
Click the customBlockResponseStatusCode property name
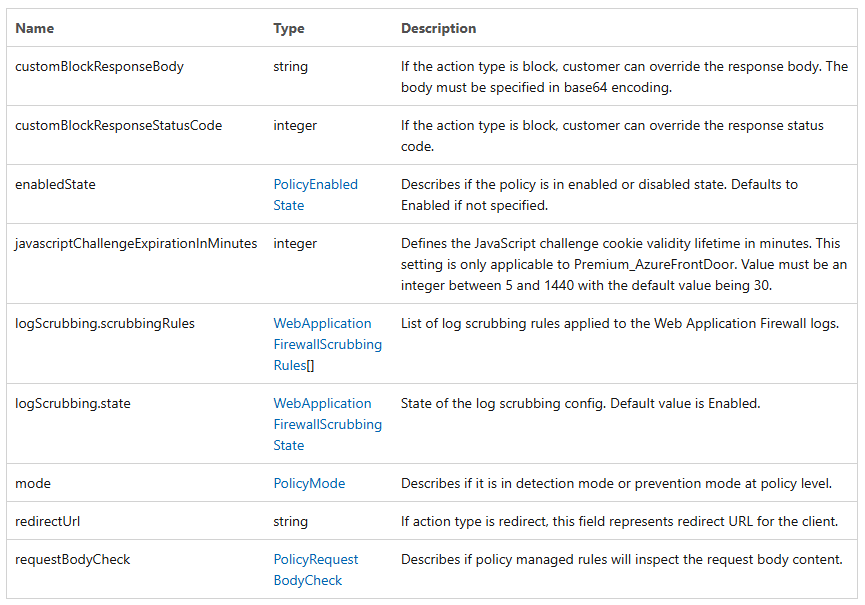pyautogui.click(x=119, y=125)
